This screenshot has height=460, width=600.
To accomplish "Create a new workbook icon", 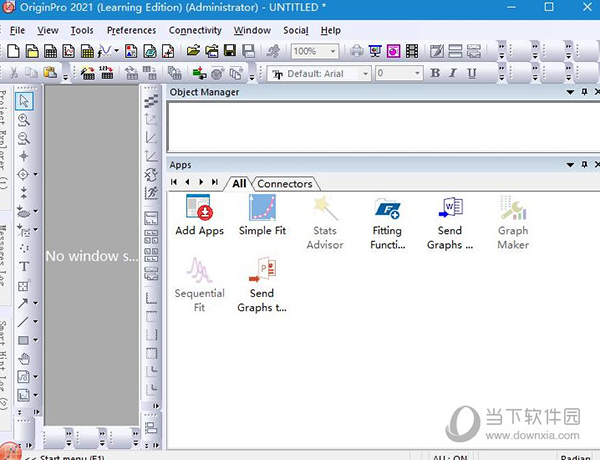I will (50, 51).
